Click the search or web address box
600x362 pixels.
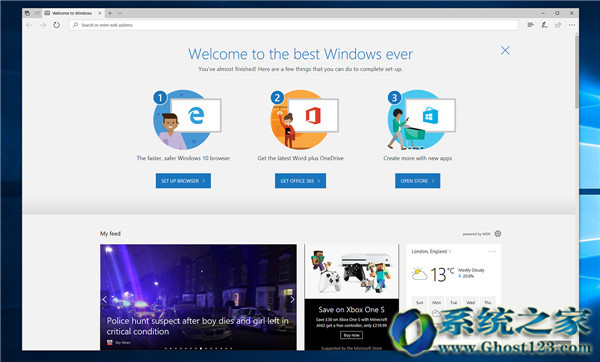click(293, 25)
